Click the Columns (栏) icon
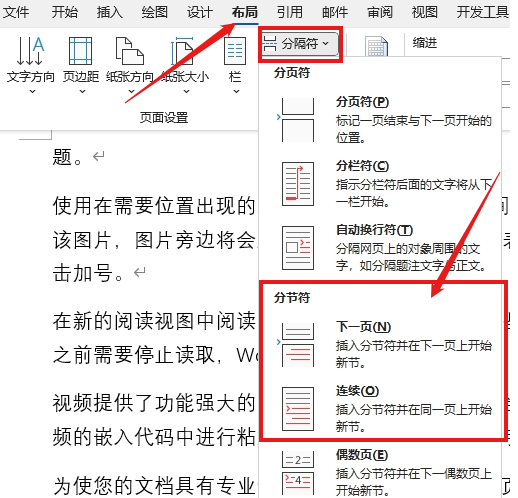Viewport: 518px width, 498px height. (235, 51)
